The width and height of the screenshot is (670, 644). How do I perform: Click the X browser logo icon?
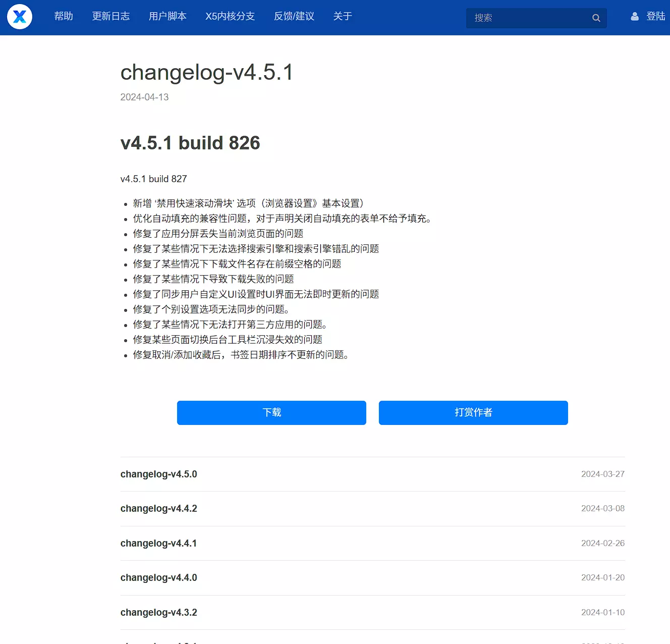pos(20,17)
